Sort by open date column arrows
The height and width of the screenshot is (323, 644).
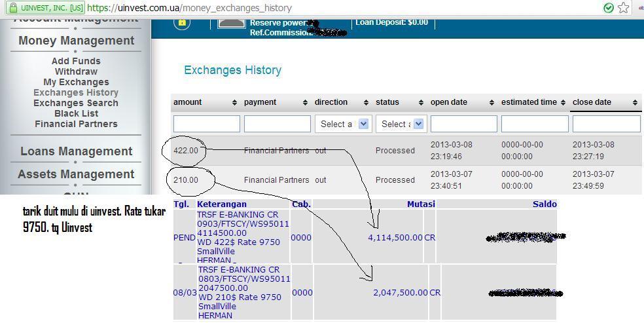(x=492, y=103)
